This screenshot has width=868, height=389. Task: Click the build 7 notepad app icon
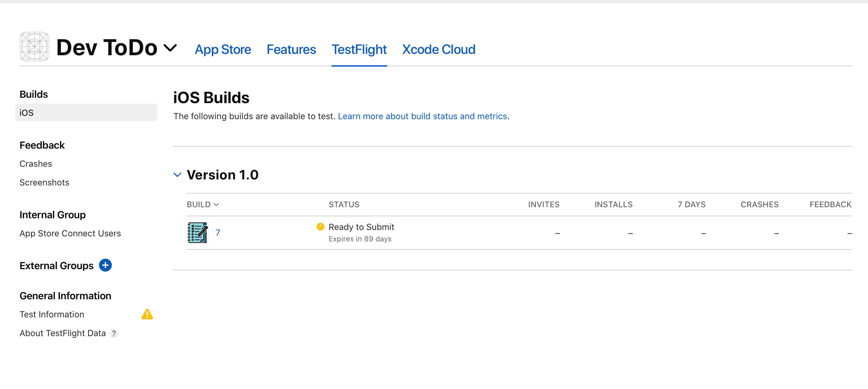click(197, 233)
